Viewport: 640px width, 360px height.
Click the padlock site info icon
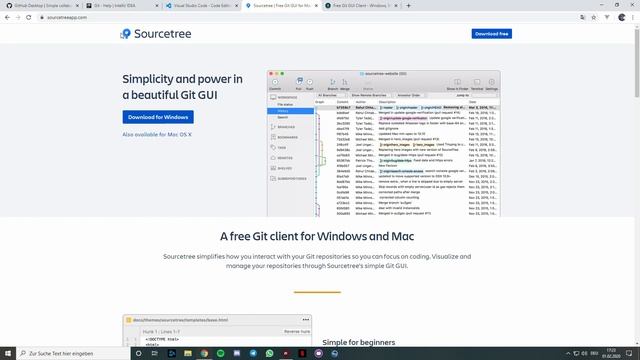42,18
